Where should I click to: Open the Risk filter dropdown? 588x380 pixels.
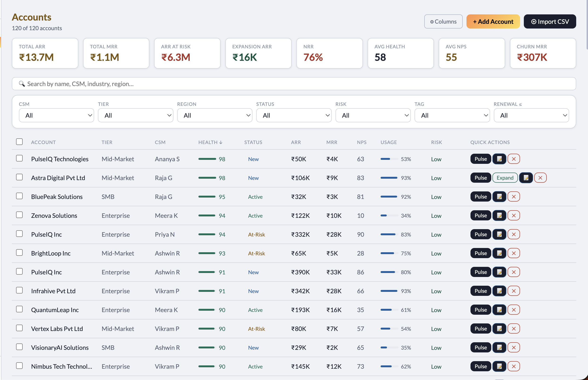[x=373, y=115]
